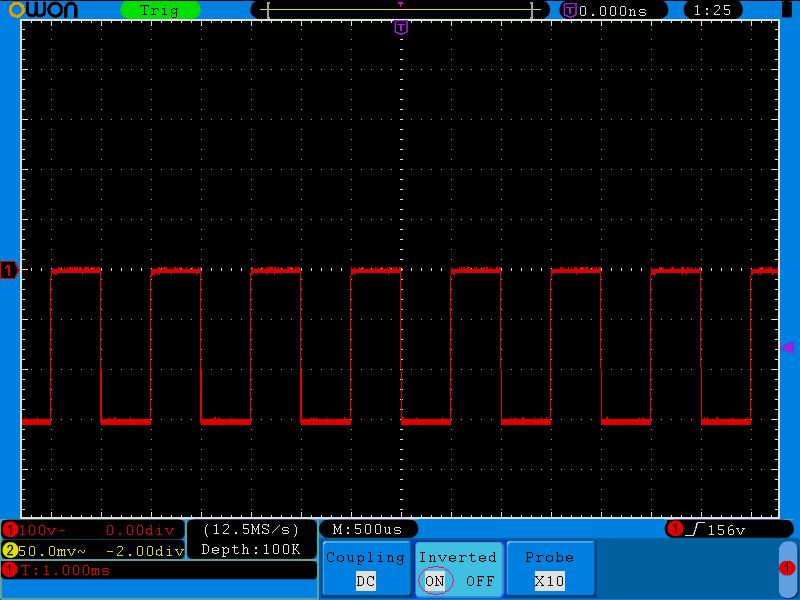Click the purple T icon beside 0.000ns
The width and height of the screenshot is (800, 600).
[569, 10]
